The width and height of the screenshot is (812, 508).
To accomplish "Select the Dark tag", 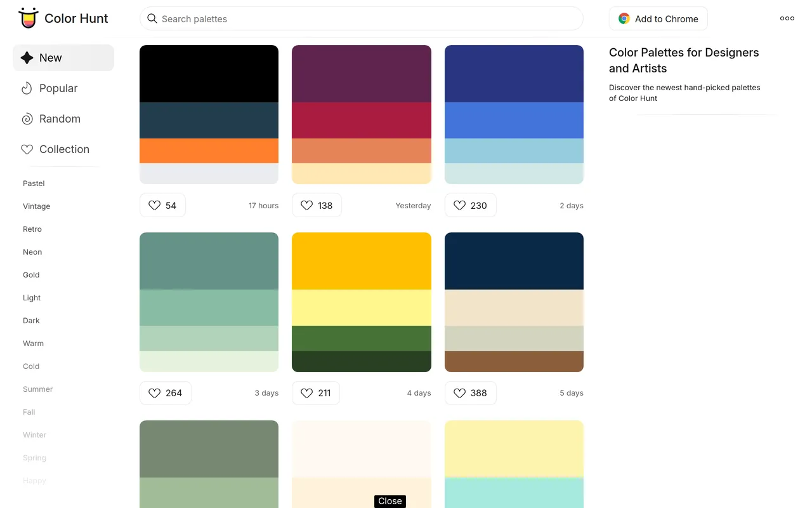I will point(31,321).
